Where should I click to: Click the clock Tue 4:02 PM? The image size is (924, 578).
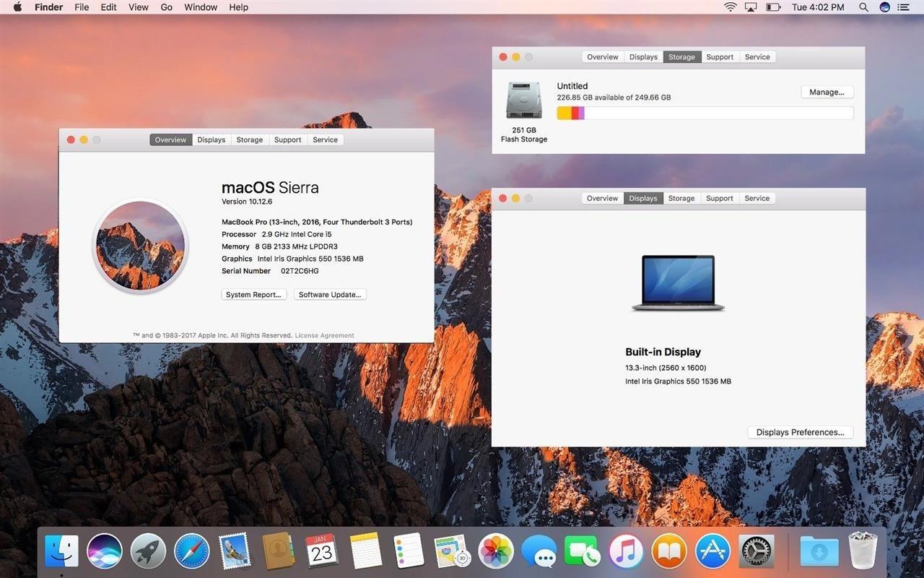click(x=818, y=7)
